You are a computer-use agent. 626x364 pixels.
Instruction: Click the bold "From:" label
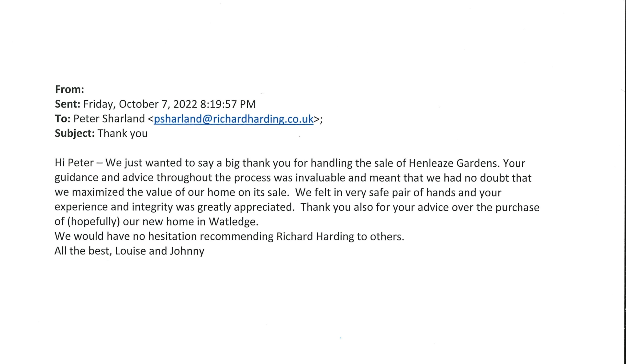69,89
